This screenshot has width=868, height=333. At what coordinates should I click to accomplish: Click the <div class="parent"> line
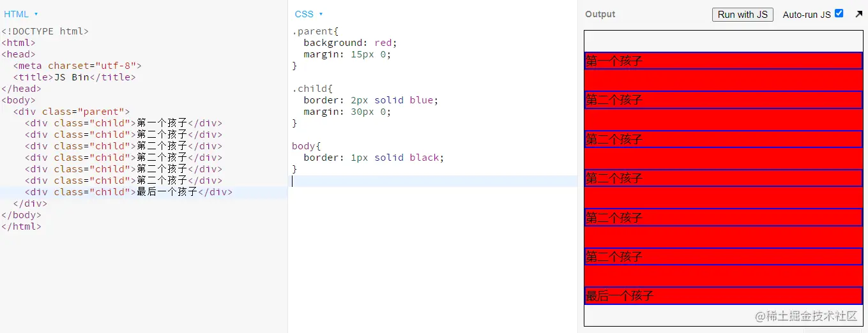[71, 112]
